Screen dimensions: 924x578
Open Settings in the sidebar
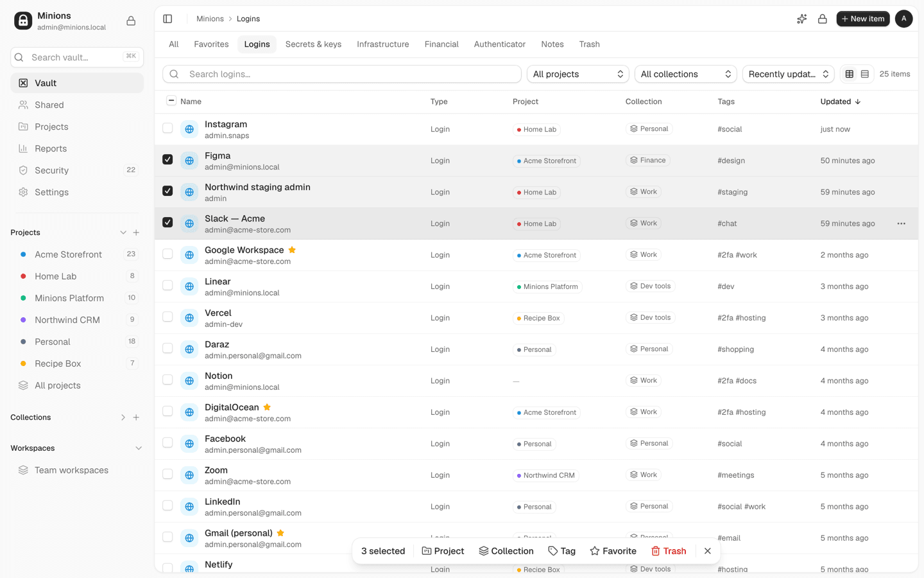click(77, 192)
